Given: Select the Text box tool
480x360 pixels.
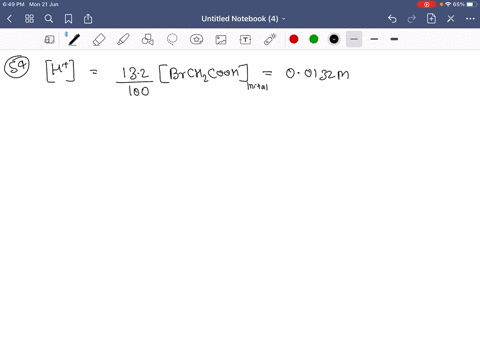Looking at the screenshot, I should (x=245, y=40).
